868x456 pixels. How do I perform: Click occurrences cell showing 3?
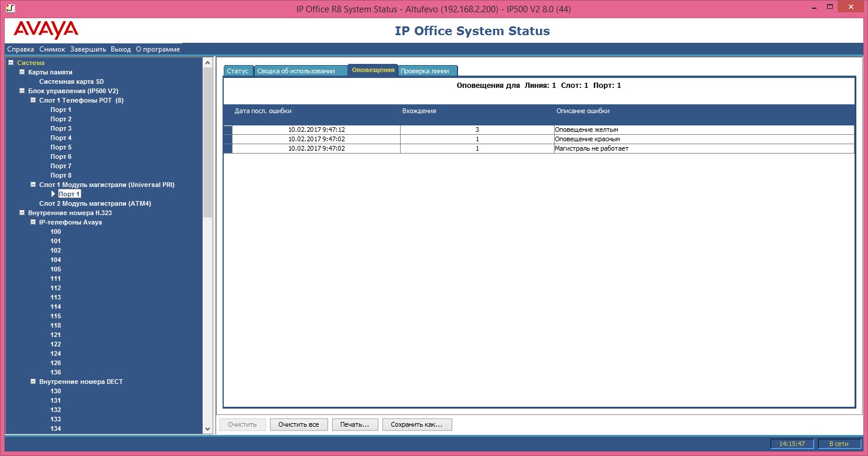pos(477,130)
